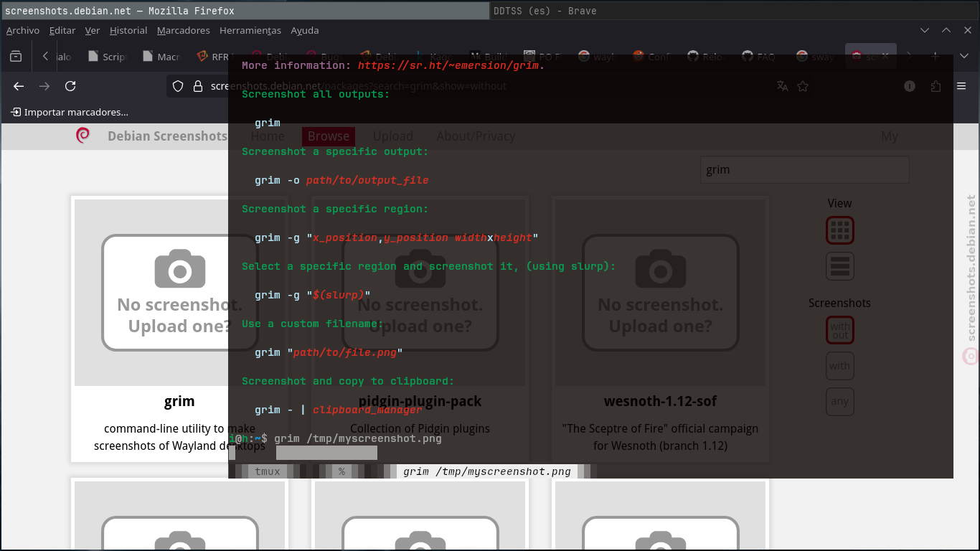Open the Historial menu

(x=128, y=30)
